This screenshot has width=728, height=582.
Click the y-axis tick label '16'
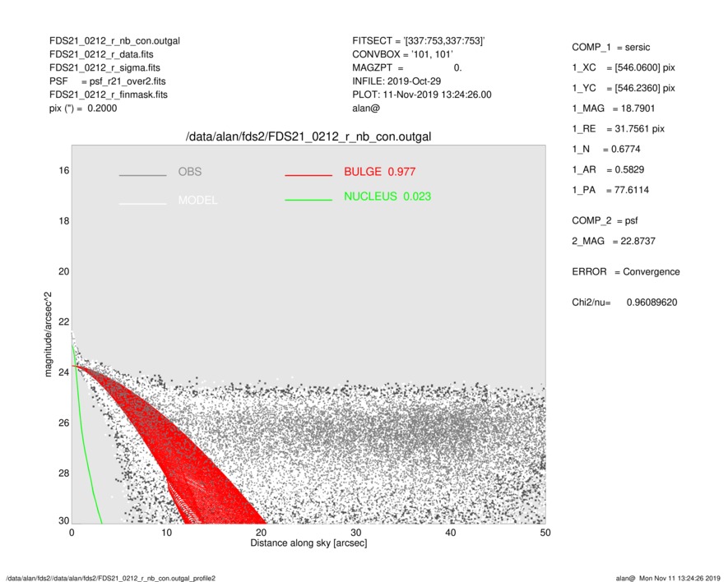click(64, 171)
